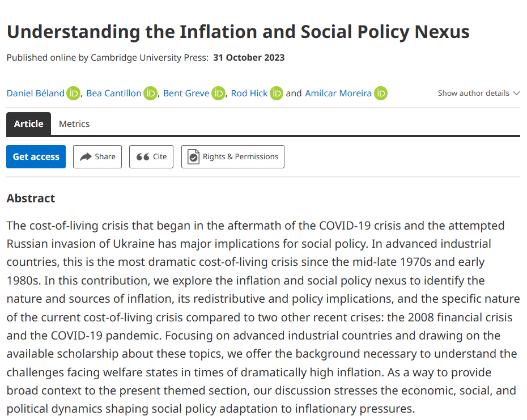The height and width of the screenshot is (420, 527).
Task: Click the publication date 31 October 2023
Action: click(249, 58)
